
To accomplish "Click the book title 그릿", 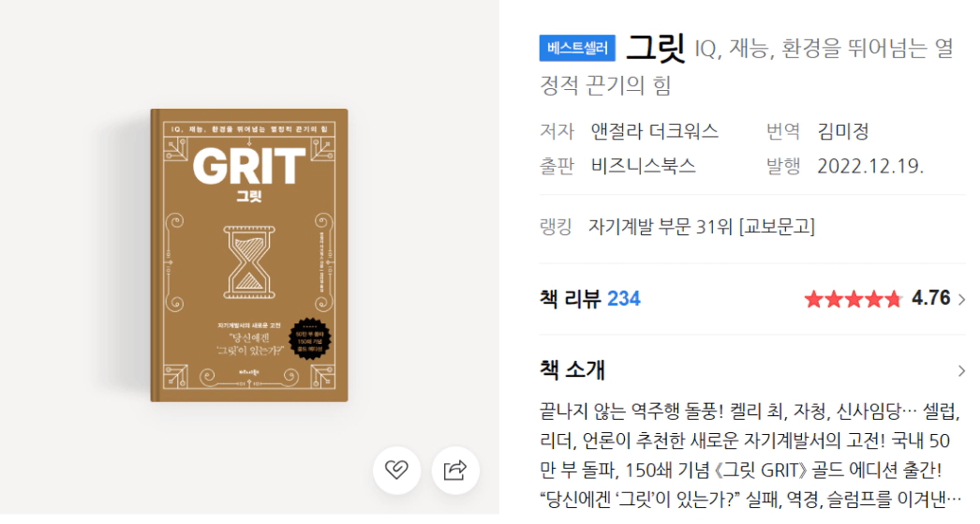I will pyautogui.click(x=656, y=48).
